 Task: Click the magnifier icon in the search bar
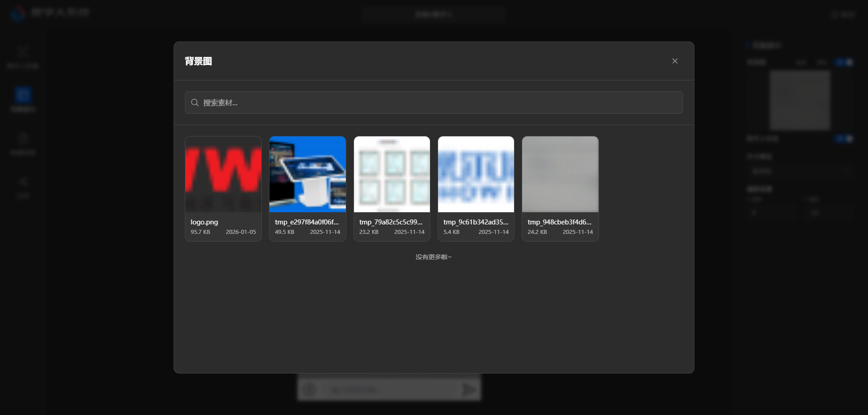tap(195, 103)
